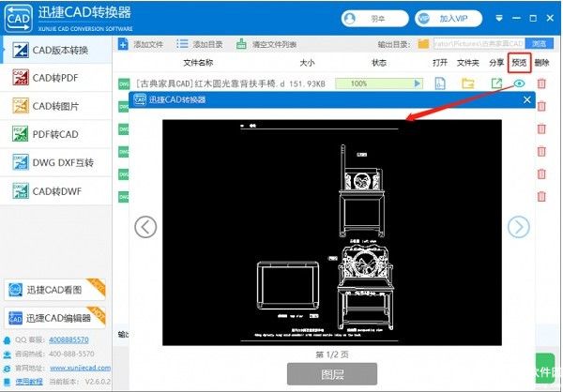563x392 pixels.
Task: Open the containing folder of the first file
Action: [x=468, y=83]
